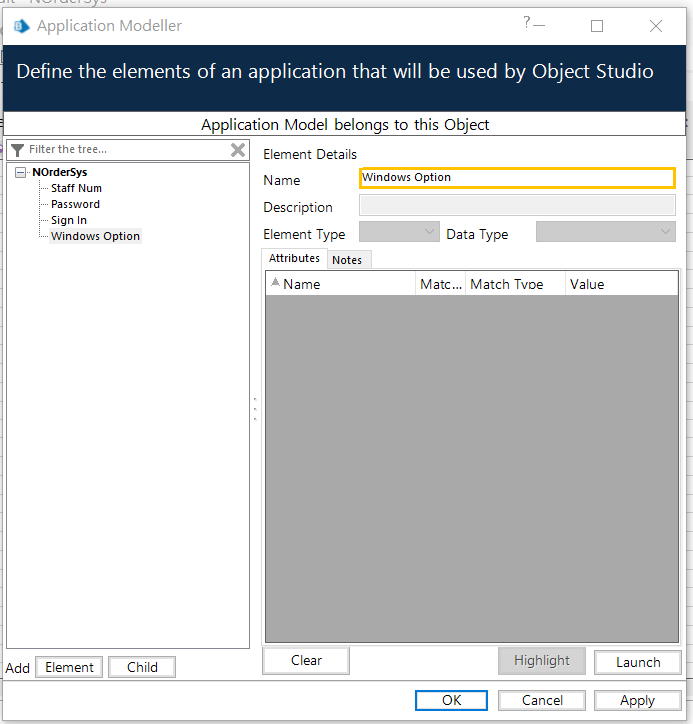Close the Application Modeller window
The height and width of the screenshot is (724, 693).
tap(656, 26)
